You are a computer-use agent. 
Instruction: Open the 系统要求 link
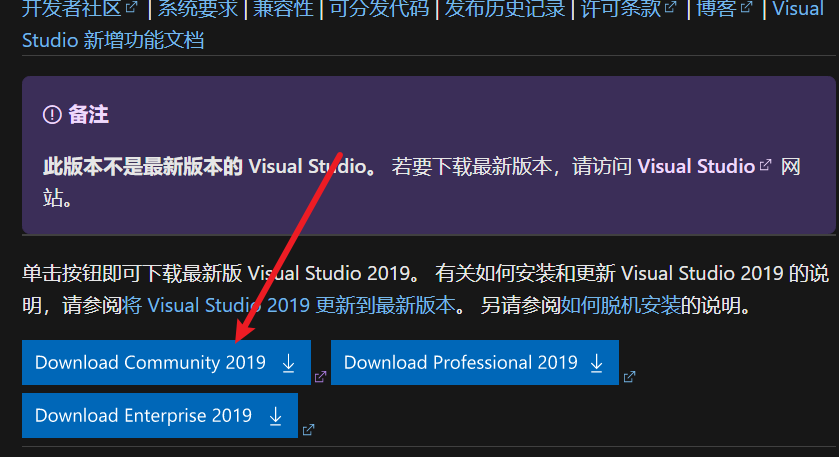pos(197,9)
